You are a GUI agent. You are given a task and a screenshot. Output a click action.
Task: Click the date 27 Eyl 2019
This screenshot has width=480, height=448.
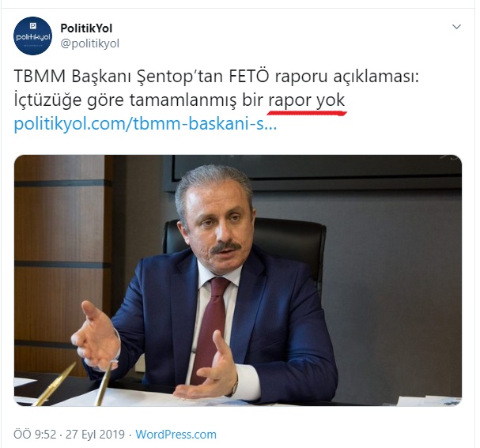(95, 435)
